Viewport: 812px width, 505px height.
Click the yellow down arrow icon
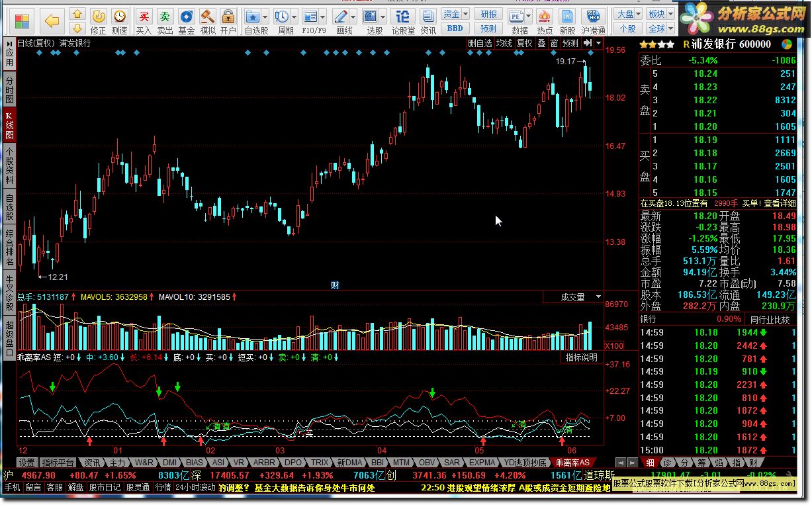78,28
